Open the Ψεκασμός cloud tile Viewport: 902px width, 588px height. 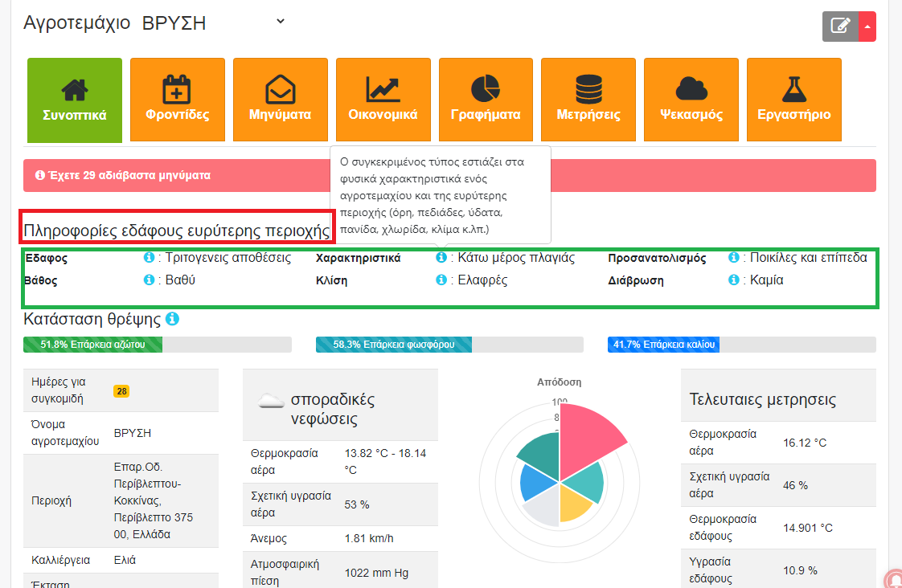coord(691,100)
